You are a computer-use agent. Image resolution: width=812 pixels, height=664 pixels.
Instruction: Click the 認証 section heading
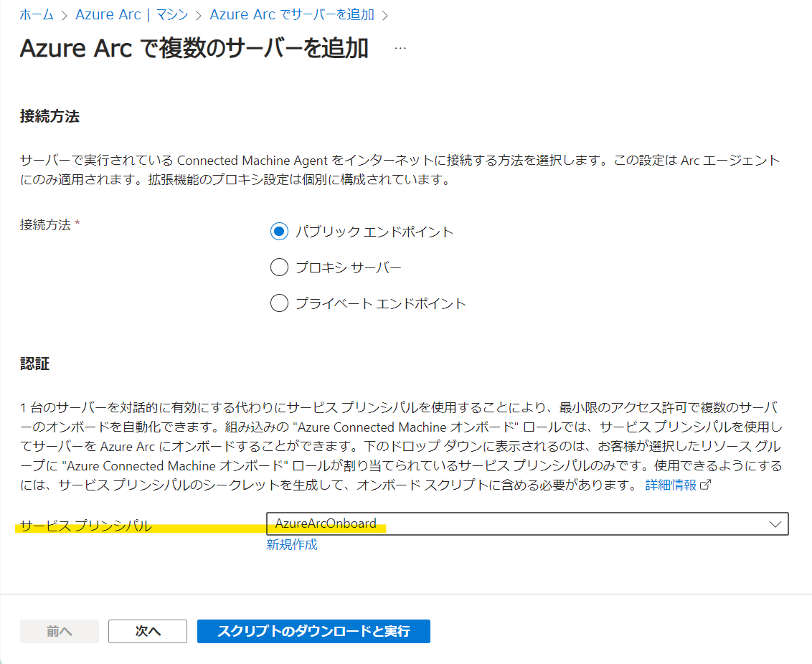pos(34,364)
